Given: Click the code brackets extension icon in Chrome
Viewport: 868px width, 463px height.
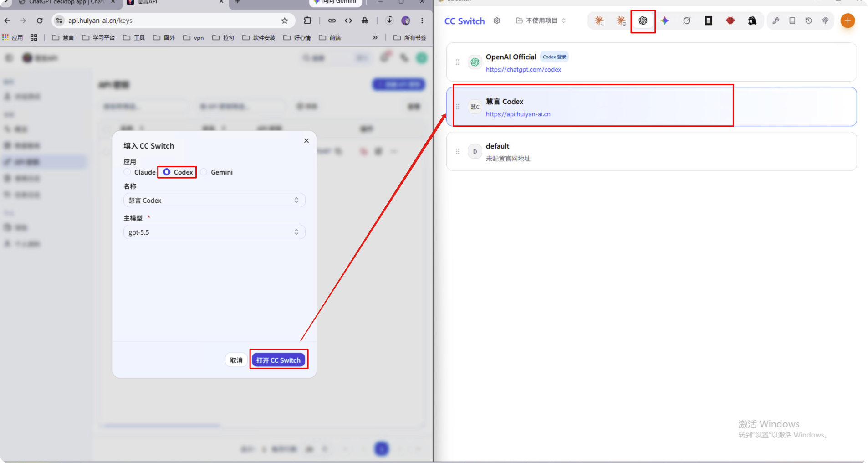Looking at the screenshot, I should pyautogui.click(x=348, y=21).
